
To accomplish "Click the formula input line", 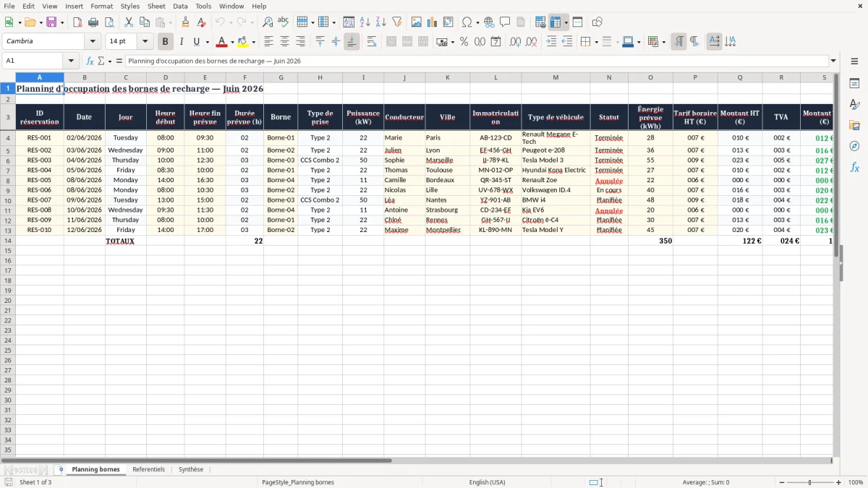I will pos(477,61).
